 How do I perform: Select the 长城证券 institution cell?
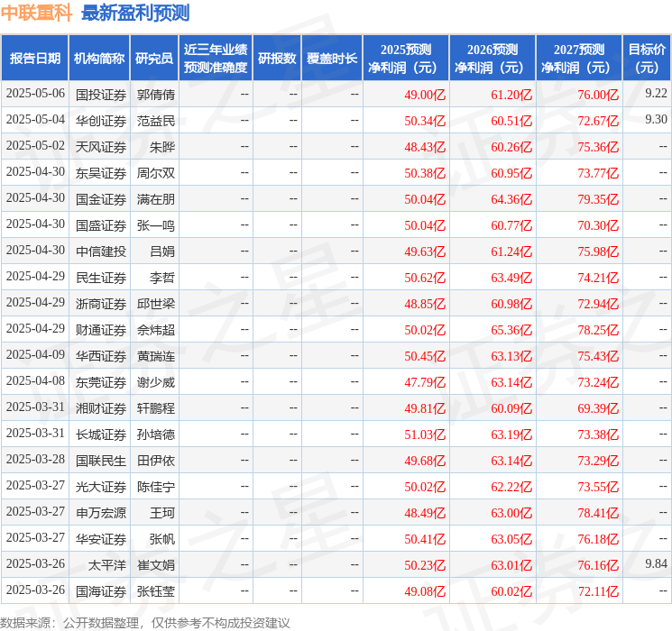pyautogui.click(x=101, y=434)
